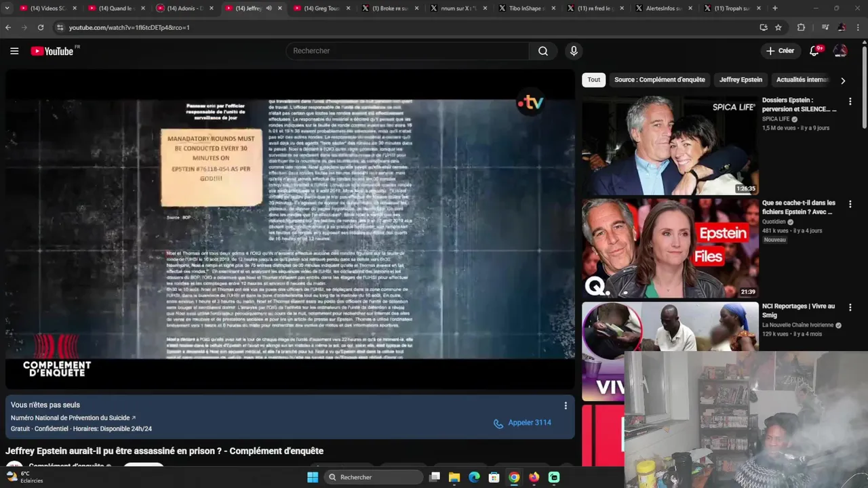Open the Chrome profile avatar

click(842, 27)
